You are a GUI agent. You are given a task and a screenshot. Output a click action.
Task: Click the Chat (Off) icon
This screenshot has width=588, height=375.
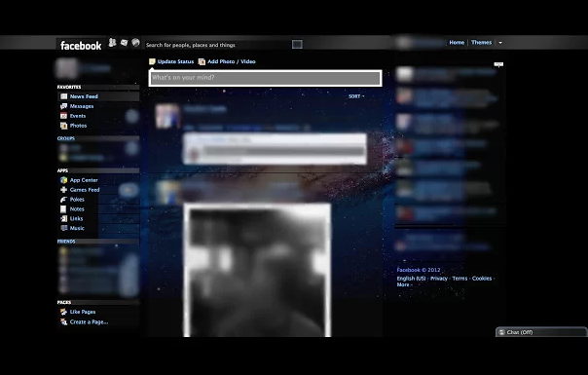501,332
